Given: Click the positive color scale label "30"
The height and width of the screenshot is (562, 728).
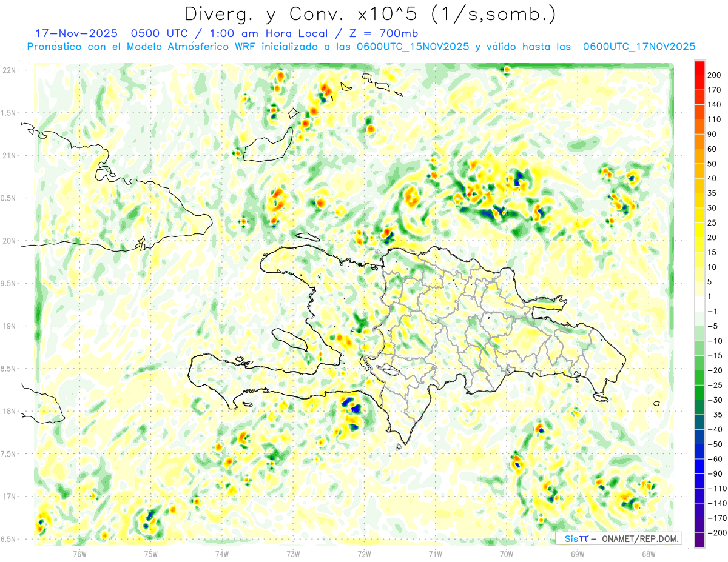Looking at the screenshot, I should (713, 208).
